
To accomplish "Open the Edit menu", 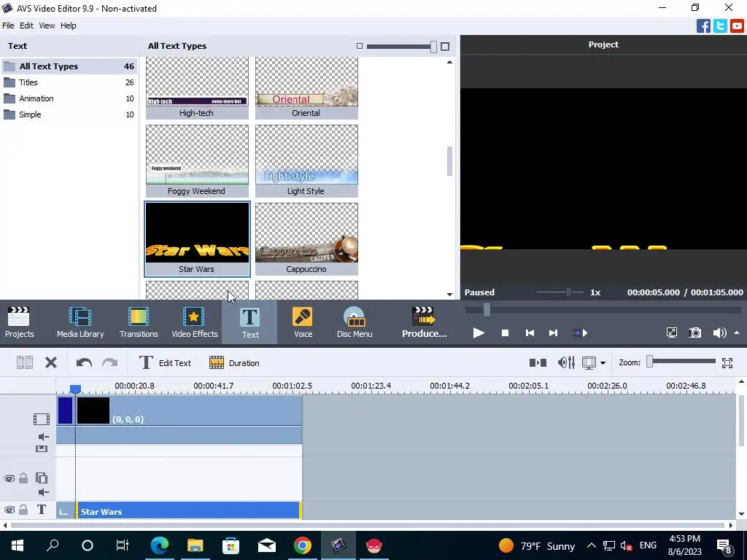I will (x=26, y=26).
